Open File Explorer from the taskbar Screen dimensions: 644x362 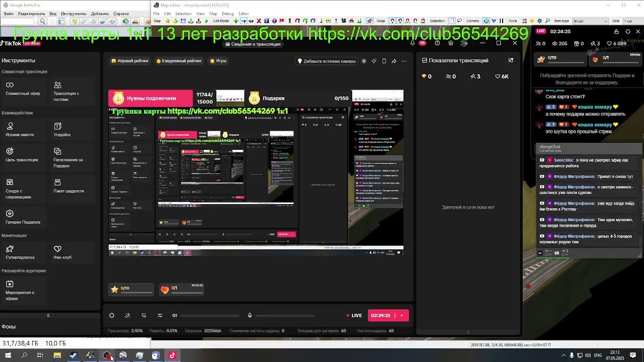click(57, 355)
